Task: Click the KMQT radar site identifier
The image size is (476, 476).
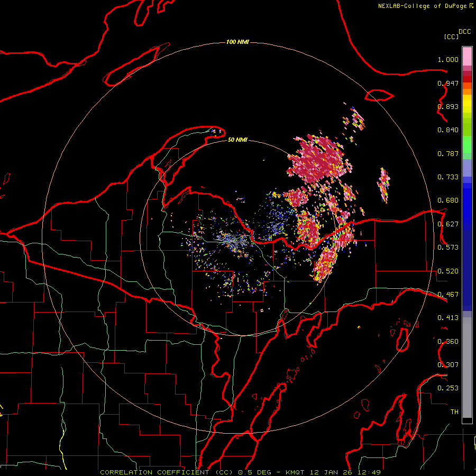Action: click(295, 472)
